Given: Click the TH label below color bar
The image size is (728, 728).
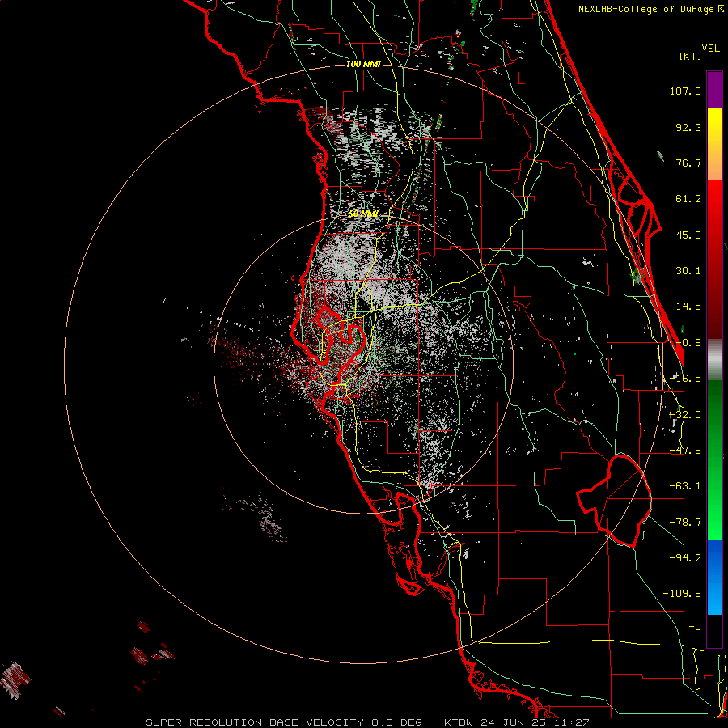Looking at the screenshot, I should point(695,630).
